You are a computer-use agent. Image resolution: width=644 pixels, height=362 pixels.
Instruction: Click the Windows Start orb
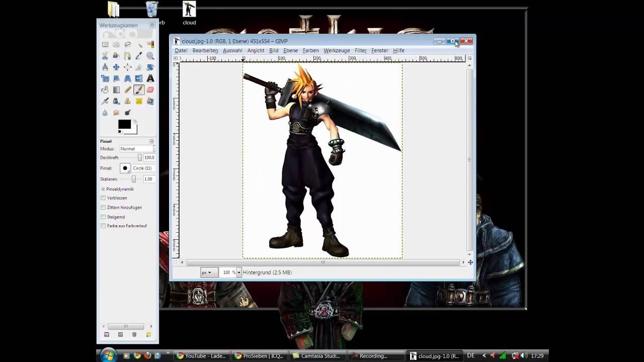pyautogui.click(x=108, y=355)
